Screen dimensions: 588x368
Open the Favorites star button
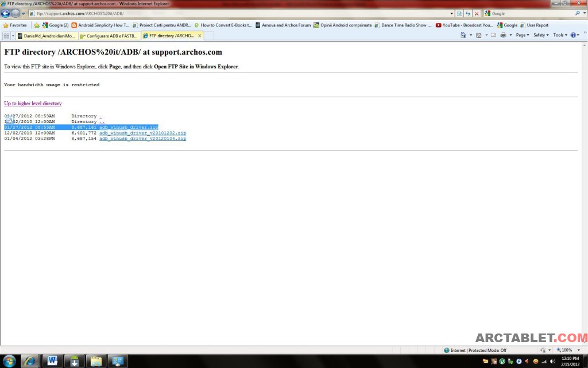point(15,25)
